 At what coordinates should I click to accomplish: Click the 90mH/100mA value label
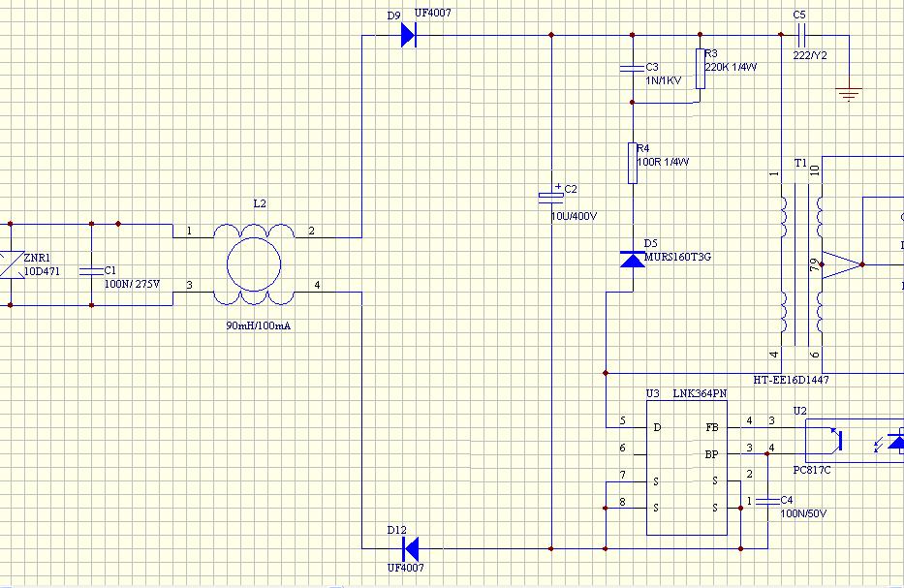[259, 325]
